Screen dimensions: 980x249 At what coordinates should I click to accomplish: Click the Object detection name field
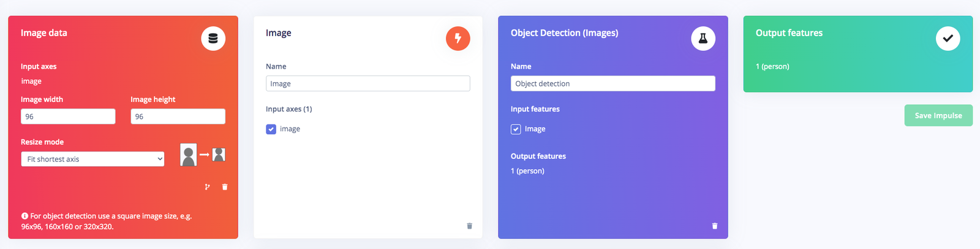tap(613, 83)
